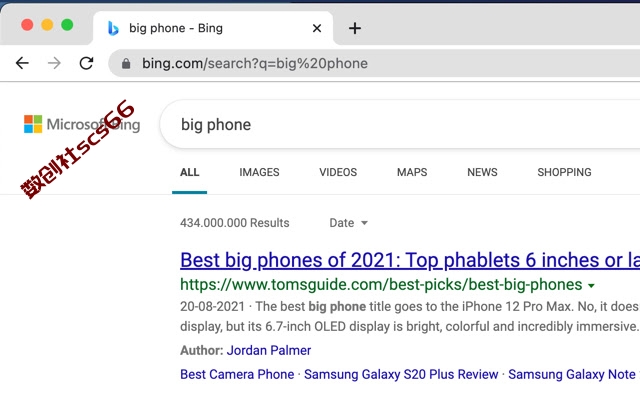Viewport: 640px width, 400px height.
Task: Open the MAPS search tab
Action: pyautogui.click(x=412, y=172)
